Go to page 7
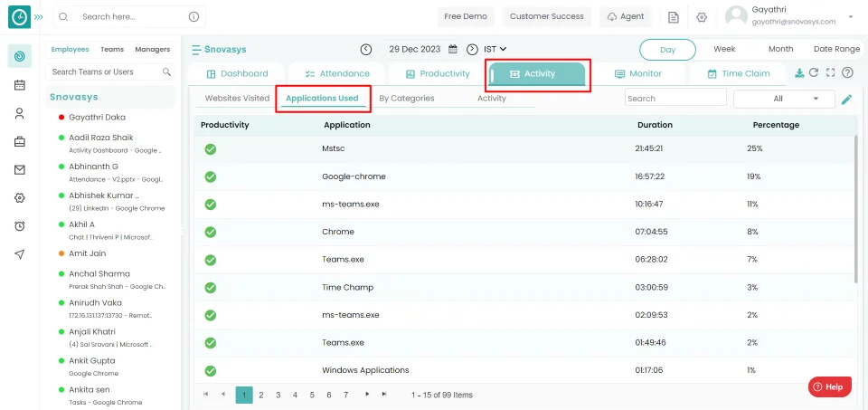This screenshot has height=410, width=868. tap(346, 395)
